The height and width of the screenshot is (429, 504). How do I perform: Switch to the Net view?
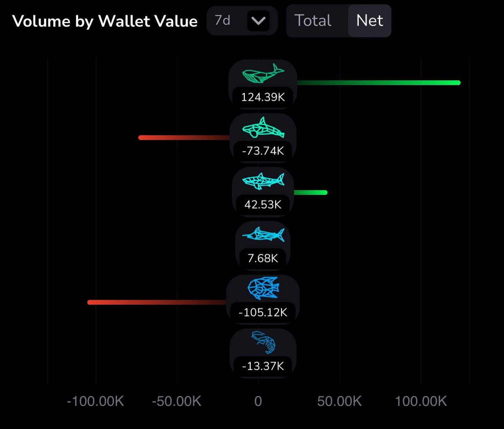pyautogui.click(x=370, y=21)
